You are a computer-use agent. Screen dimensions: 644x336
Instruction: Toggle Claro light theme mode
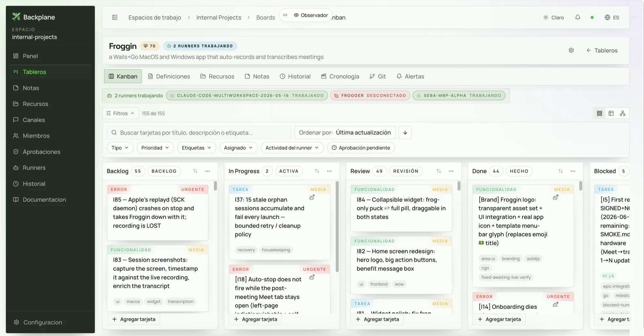pyautogui.click(x=554, y=17)
